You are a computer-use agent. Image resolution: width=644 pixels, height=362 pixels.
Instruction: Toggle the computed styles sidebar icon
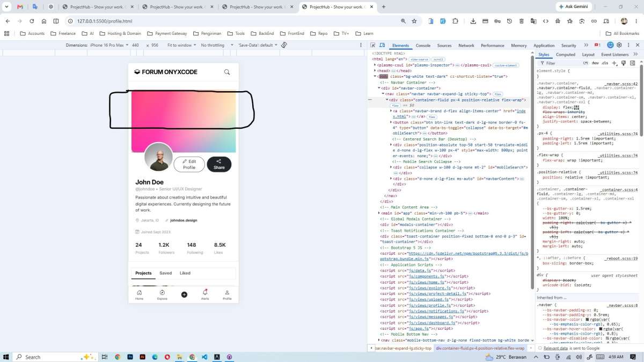[633, 63]
